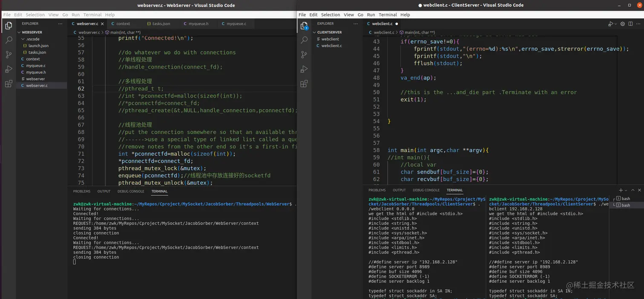The width and height of the screenshot is (644, 299).
Task: Select the first bash terminal in list
Action: pos(625,199)
